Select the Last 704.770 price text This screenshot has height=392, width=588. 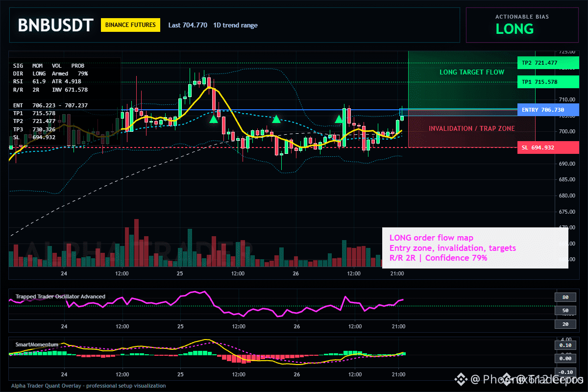pyautogui.click(x=188, y=25)
